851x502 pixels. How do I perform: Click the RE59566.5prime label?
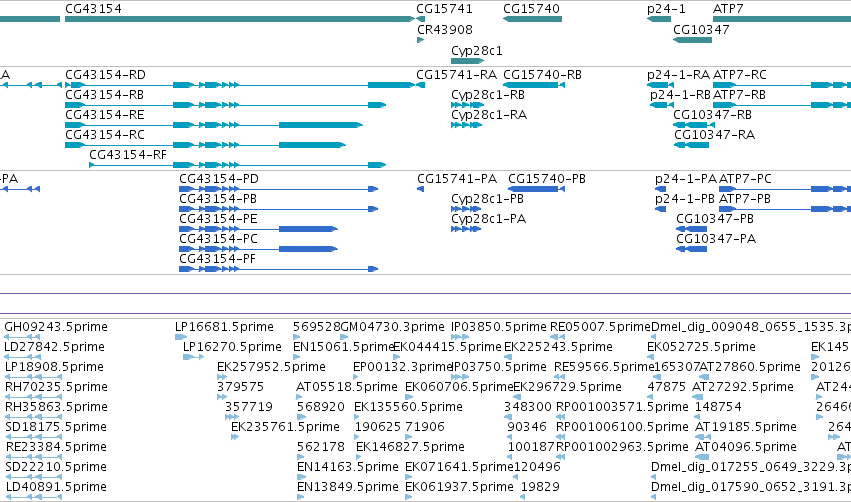(x=604, y=367)
